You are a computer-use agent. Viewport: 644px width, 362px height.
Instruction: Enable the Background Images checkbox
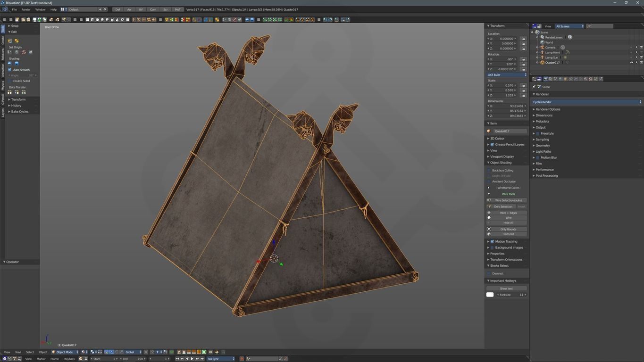pos(492,247)
